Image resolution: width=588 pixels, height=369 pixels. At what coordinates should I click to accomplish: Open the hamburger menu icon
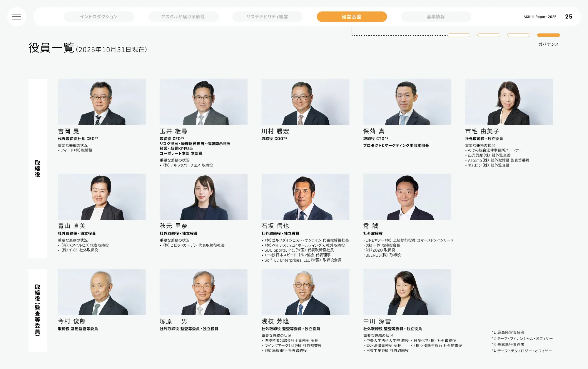coord(17,17)
